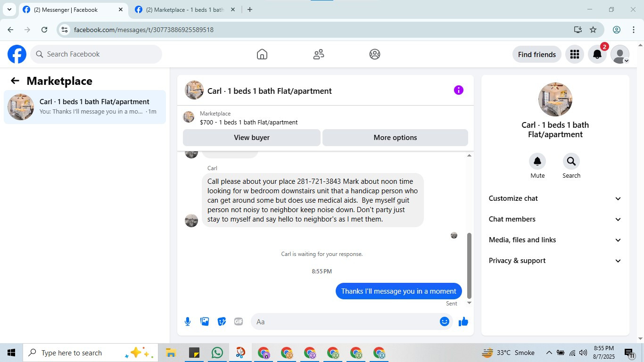Open the install app icon in address bar

(578, 30)
